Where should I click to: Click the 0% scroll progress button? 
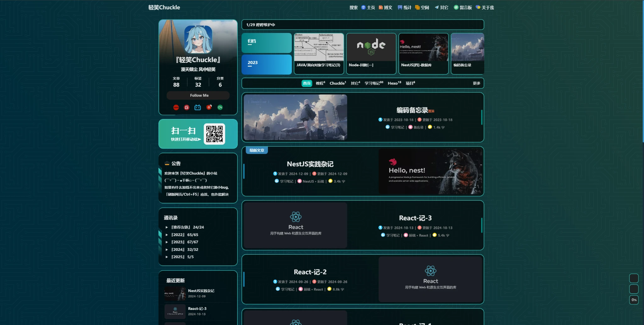(x=634, y=300)
